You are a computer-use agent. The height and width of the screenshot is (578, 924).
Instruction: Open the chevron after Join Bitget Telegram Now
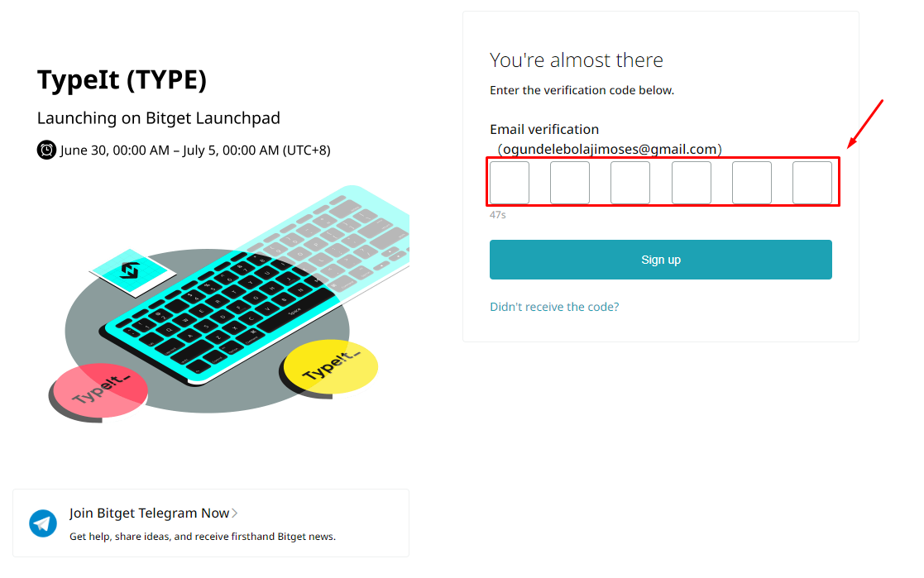tap(235, 514)
